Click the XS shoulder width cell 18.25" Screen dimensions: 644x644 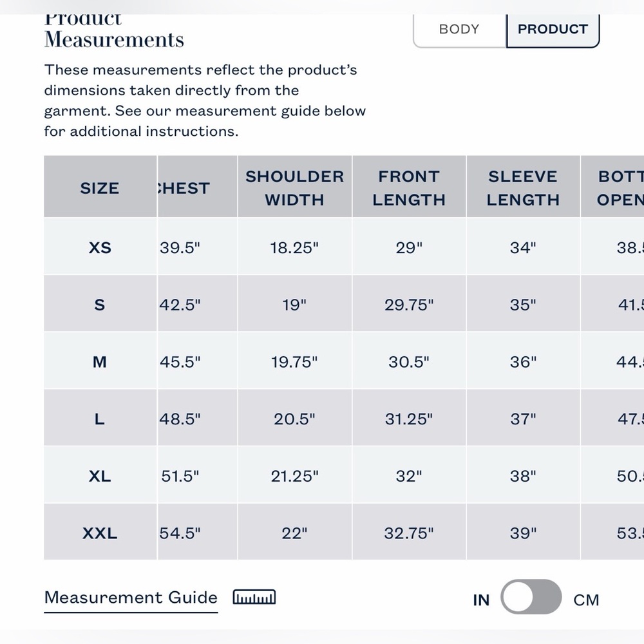coord(294,247)
